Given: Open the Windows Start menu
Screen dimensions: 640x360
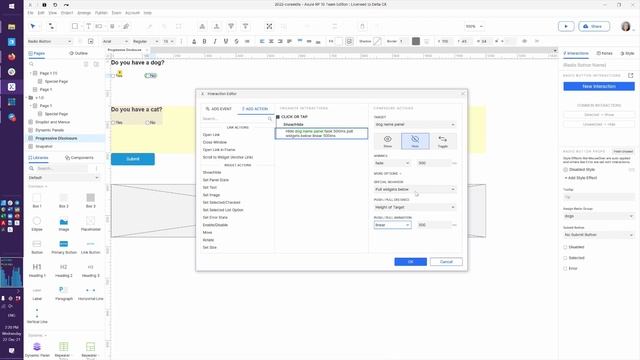Looking at the screenshot, I should [x=11, y=6].
